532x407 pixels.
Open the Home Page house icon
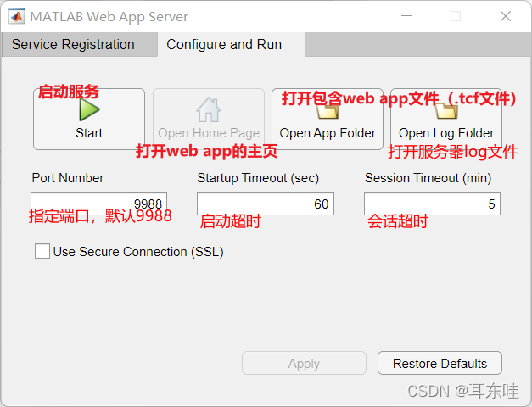pyautogui.click(x=209, y=109)
